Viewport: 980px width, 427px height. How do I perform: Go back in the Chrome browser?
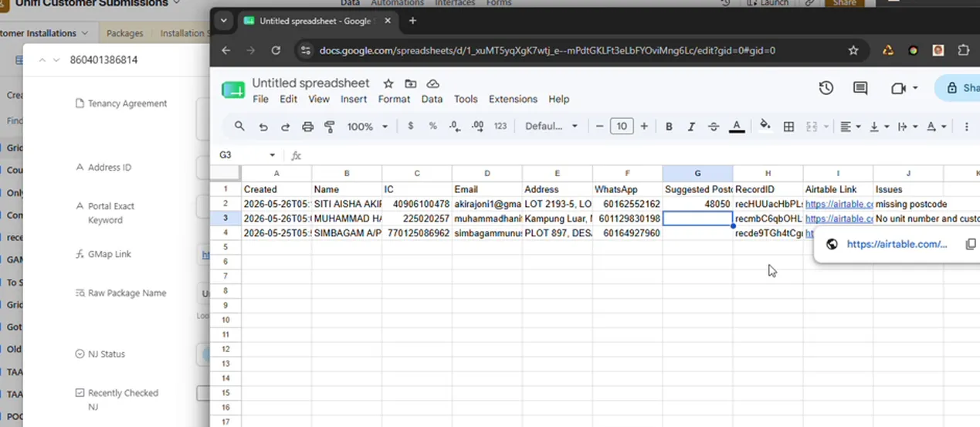coord(226,50)
